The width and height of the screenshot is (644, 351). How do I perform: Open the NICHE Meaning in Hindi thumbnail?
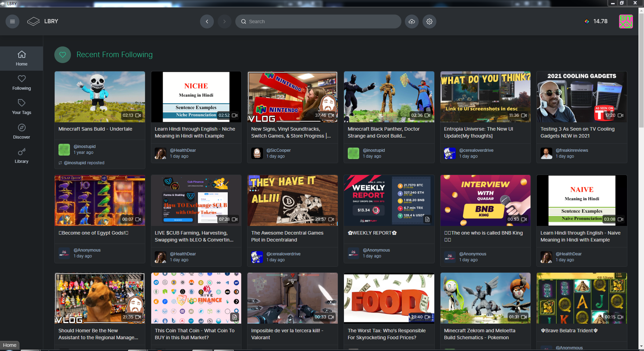pos(196,97)
